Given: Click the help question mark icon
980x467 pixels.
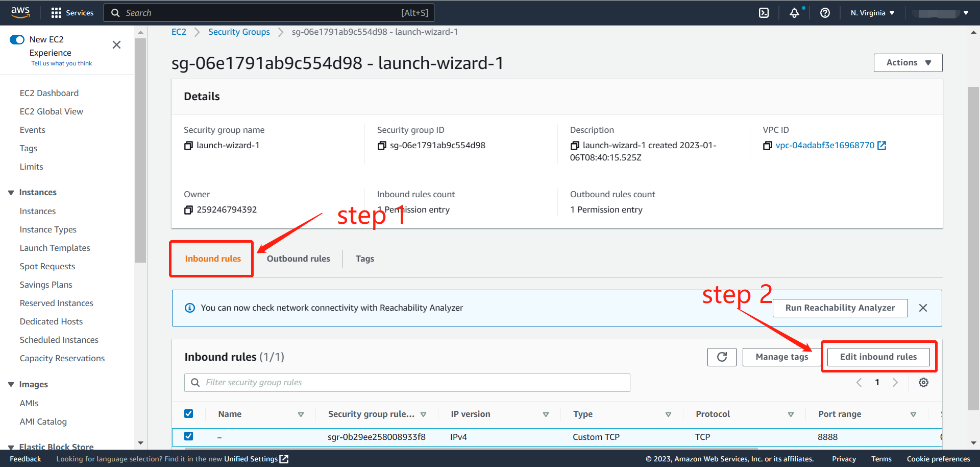Looking at the screenshot, I should coord(825,13).
